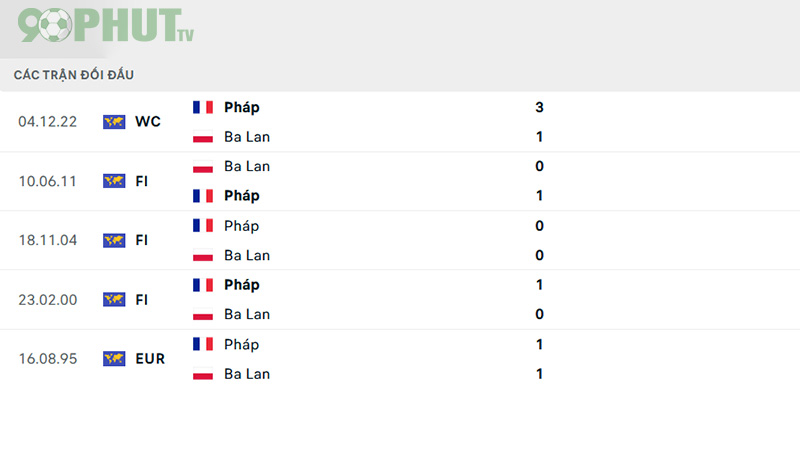The width and height of the screenshot is (800, 450).
Task: Open Pháp team in 18.11.04 friendly
Action: (x=242, y=226)
